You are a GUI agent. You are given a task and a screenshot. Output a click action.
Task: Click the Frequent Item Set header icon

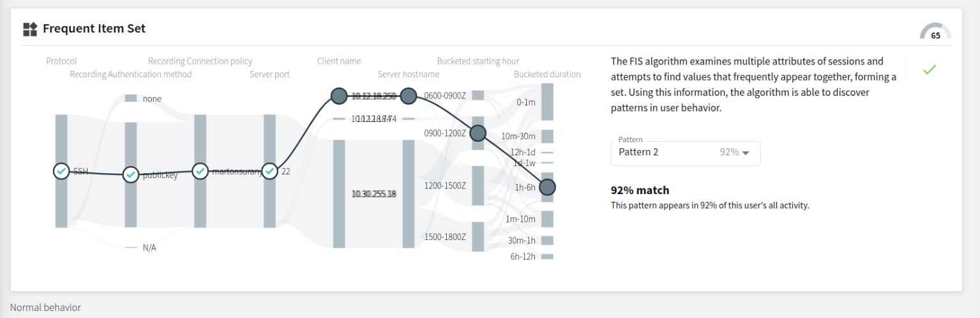click(30, 29)
